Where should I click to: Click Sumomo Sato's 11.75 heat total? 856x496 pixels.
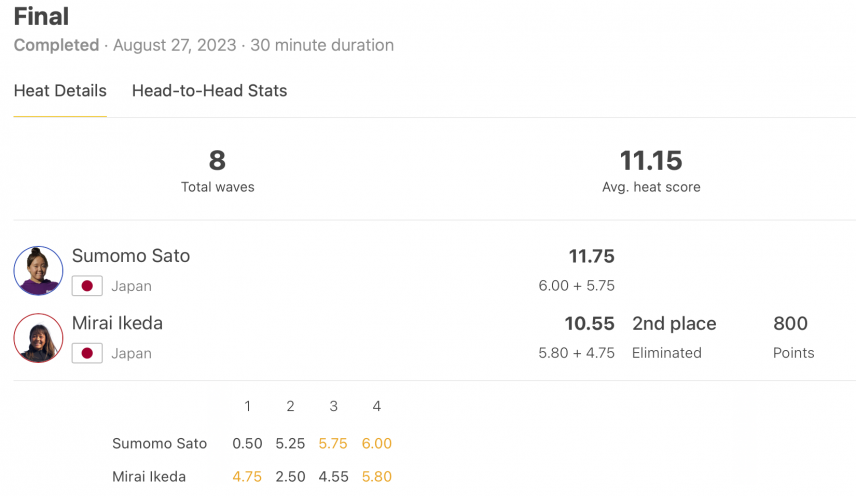click(x=592, y=256)
